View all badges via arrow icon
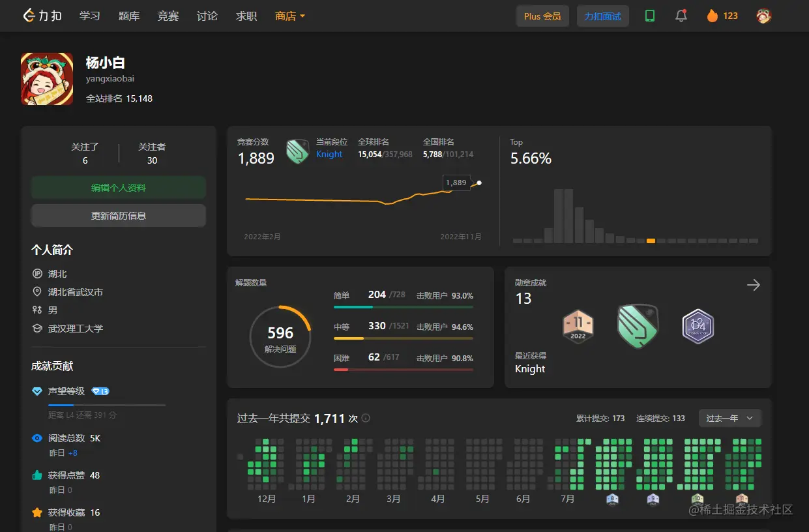This screenshot has height=532, width=809. click(x=754, y=285)
